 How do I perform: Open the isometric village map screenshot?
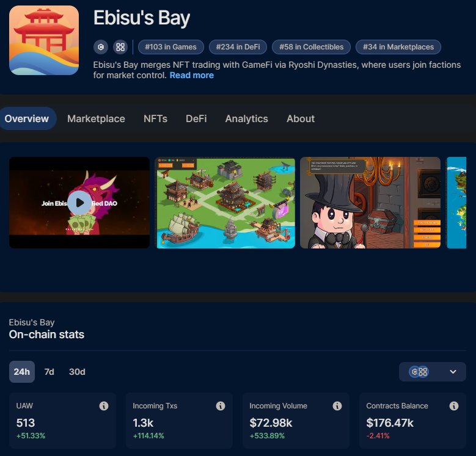coord(225,203)
